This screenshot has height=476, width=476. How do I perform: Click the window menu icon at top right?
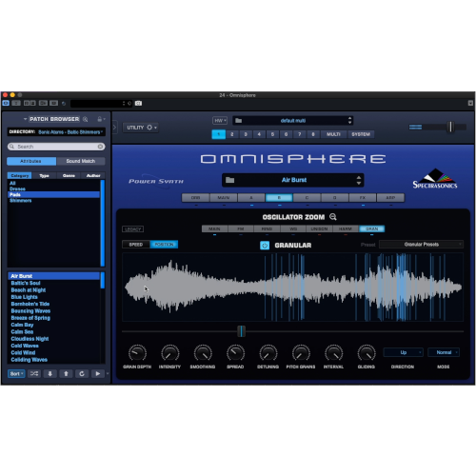(x=470, y=103)
